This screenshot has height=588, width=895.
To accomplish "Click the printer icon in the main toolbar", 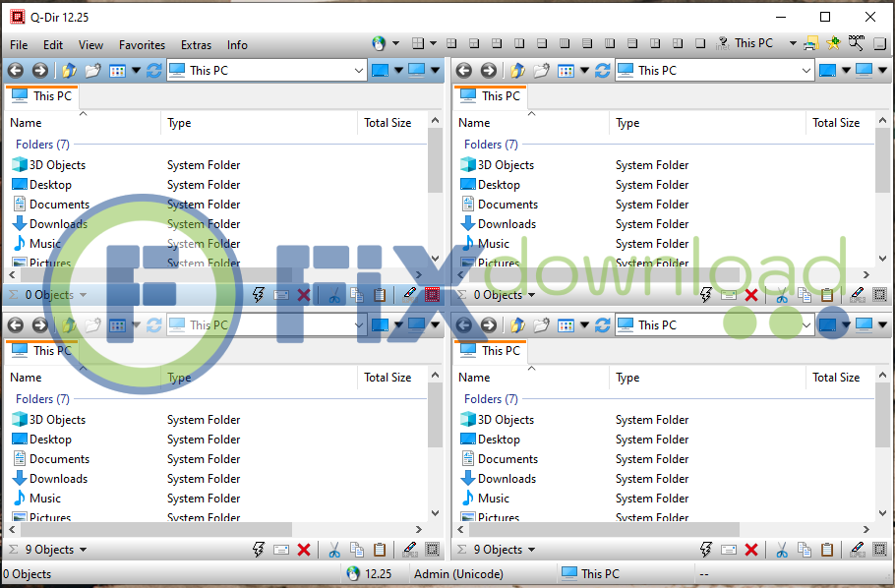I will point(810,43).
